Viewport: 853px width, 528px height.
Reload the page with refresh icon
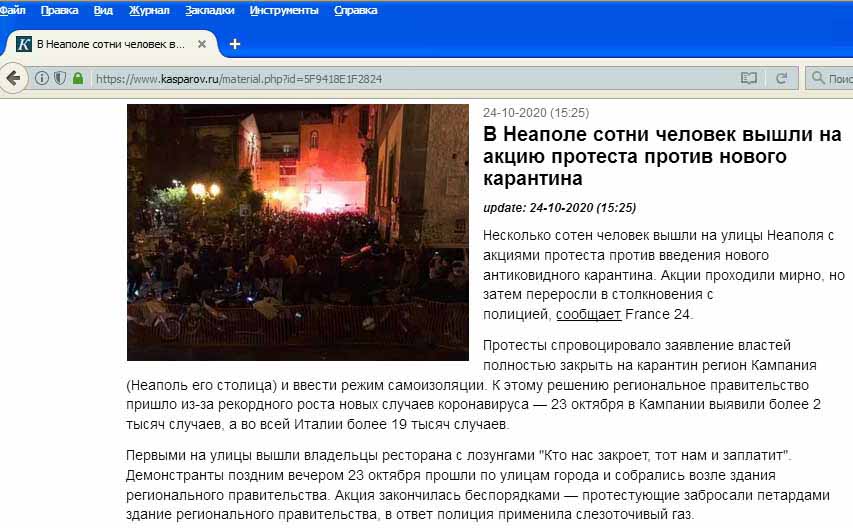pyautogui.click(x=782, y=78)
